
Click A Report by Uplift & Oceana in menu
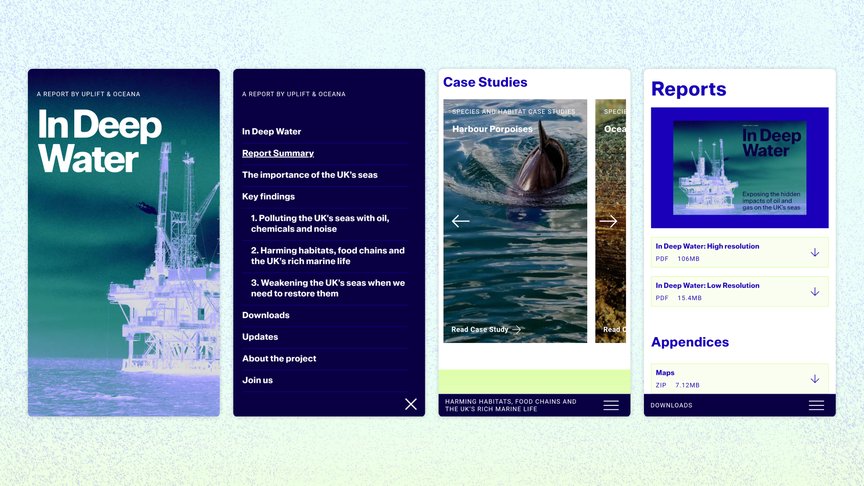pyautogui.click(x=294, y=94)
